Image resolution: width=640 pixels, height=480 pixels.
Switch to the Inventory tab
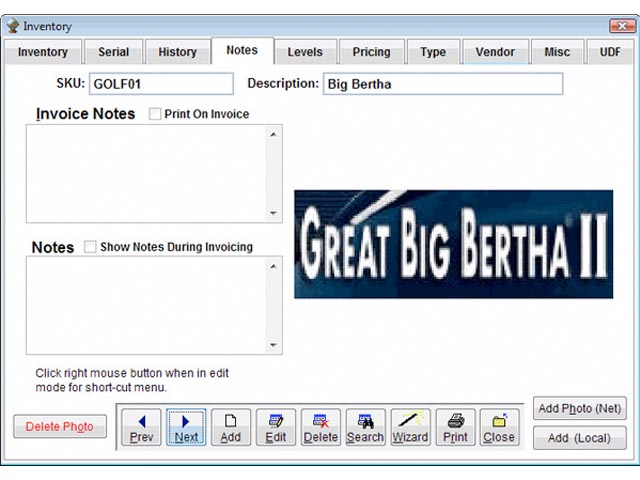[x=43, y=52]
